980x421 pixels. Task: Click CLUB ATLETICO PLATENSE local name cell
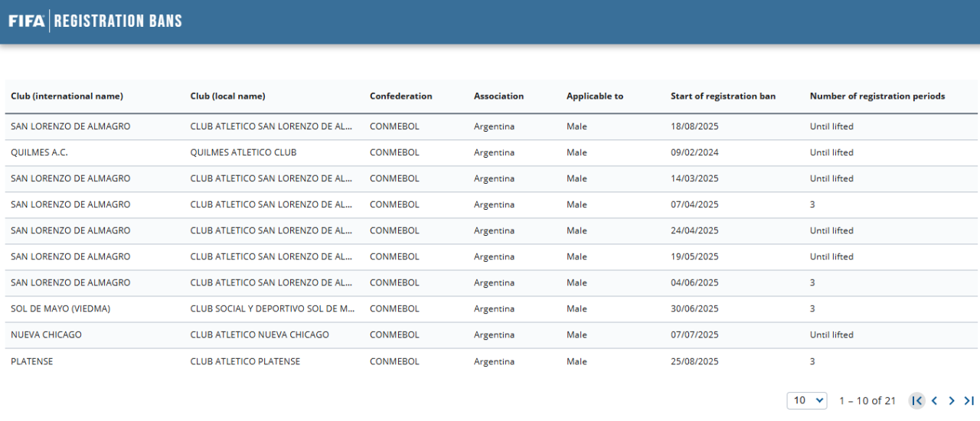click(x=245, y=361)
